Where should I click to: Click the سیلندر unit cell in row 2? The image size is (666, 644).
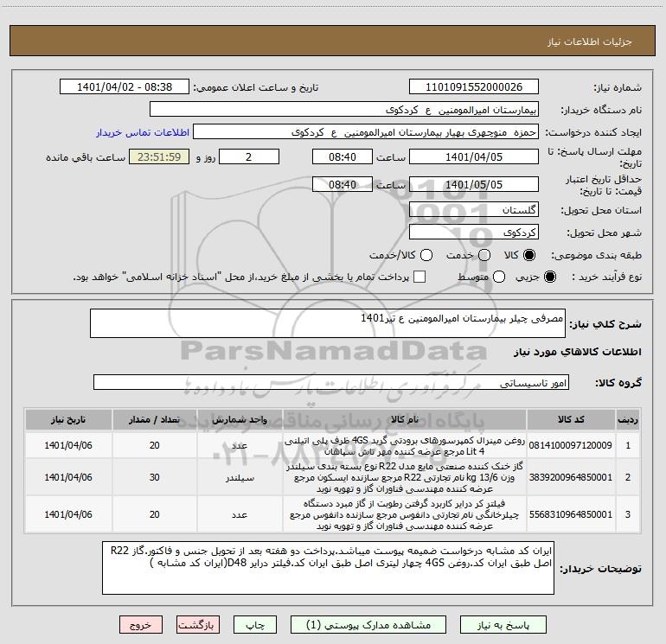pyautogui.click(x=240, y=477)
